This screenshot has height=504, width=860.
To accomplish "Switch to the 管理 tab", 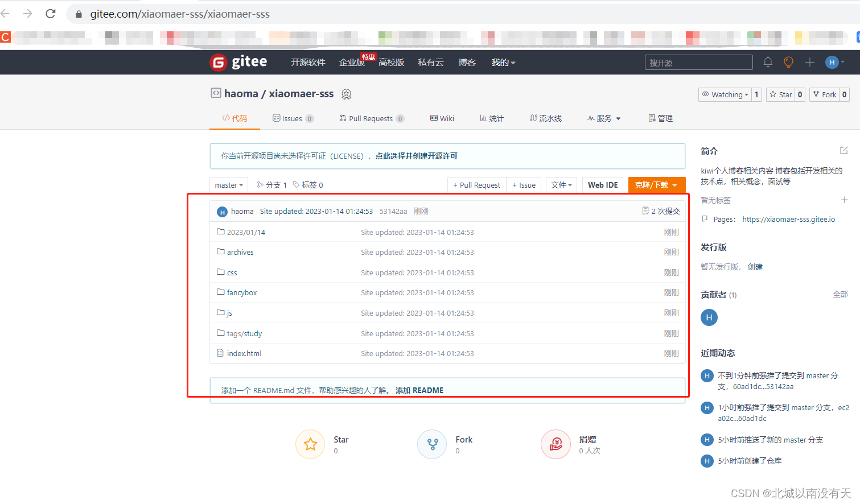I will tap(660, 118).
